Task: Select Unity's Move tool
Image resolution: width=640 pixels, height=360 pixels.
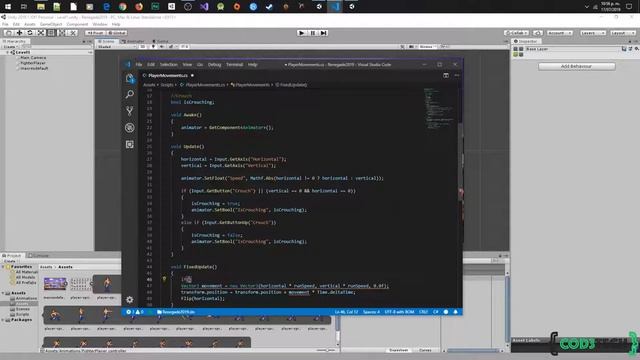Action: pyautogui.click(x=19, y=33)
